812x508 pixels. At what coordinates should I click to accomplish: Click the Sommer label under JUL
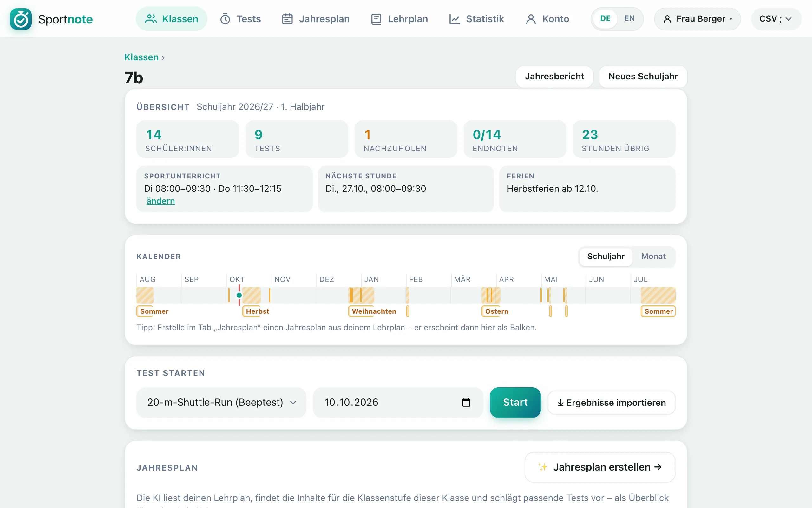click(658, 311)
